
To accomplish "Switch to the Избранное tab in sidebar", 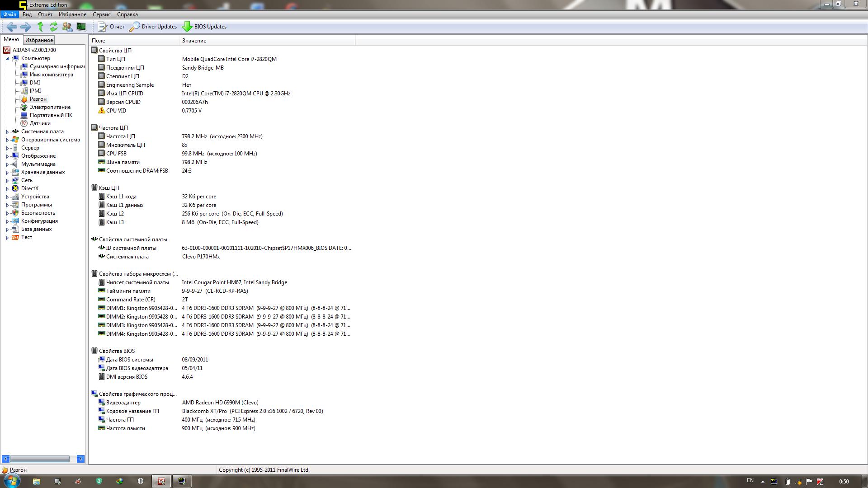I will click(x=39, y=40).
